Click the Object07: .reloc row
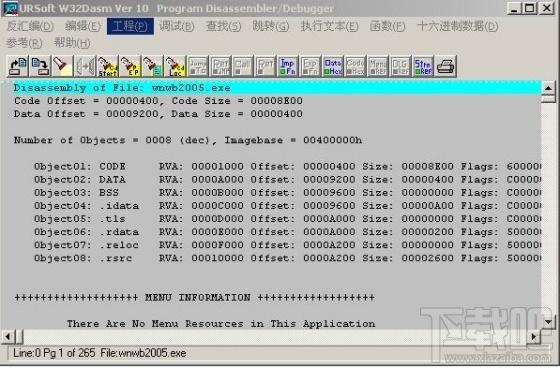 (x=287, y=245)
